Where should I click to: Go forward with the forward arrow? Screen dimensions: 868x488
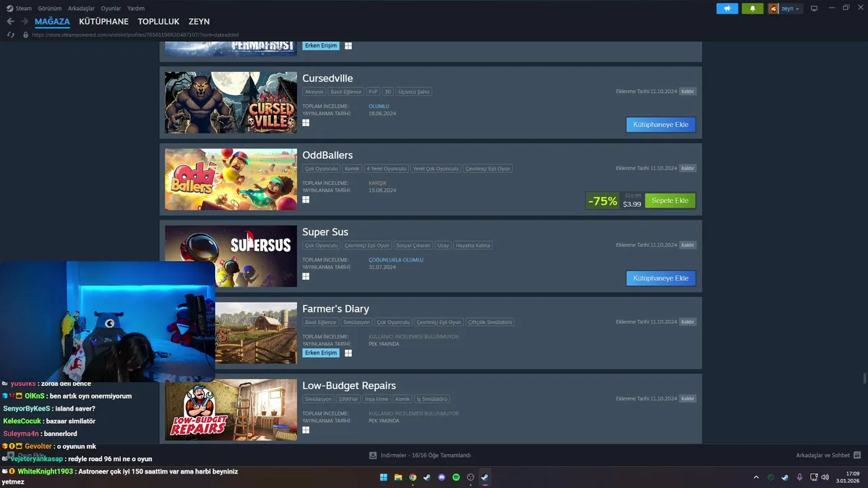click(24, 22)
